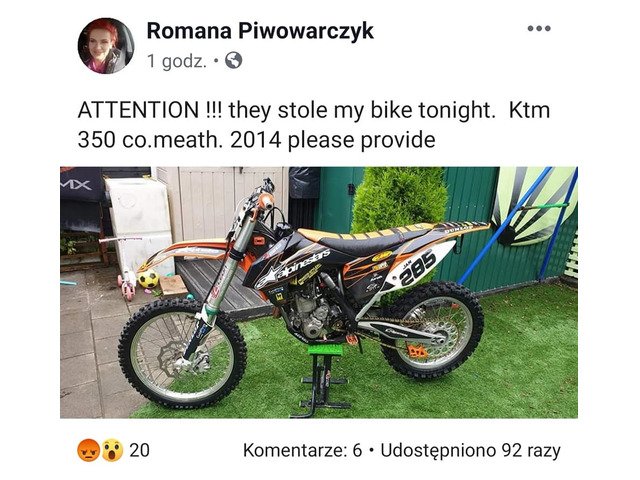Image resolution: width=640 pixels, height=480 pixels.
Task: Open the three-dot post options menu
Action: coord(539,28)
